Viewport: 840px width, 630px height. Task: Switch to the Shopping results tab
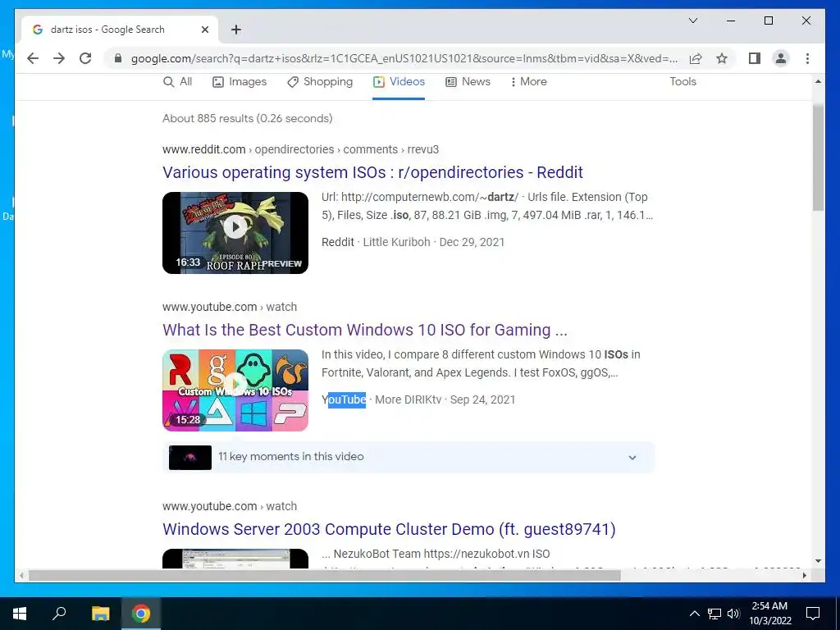(x=320, y=81)
